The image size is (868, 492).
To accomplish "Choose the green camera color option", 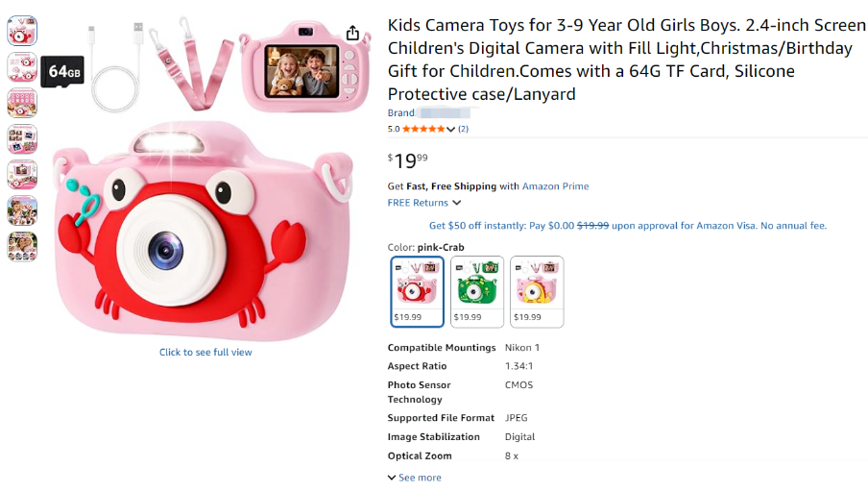I will click(477, 291).
